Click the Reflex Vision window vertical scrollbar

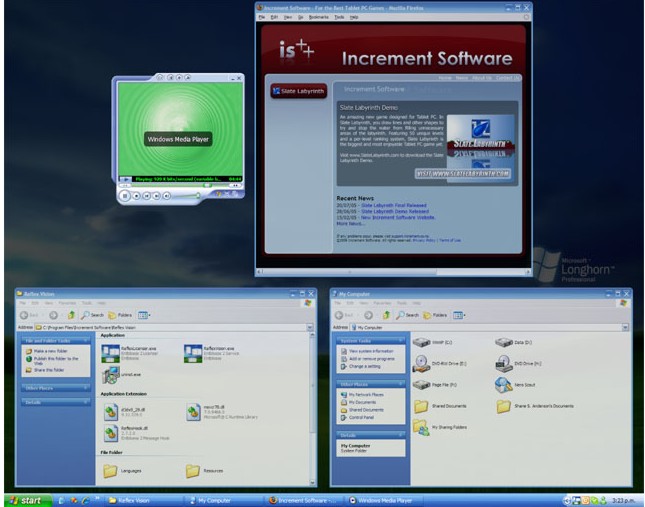coord(312,409)
